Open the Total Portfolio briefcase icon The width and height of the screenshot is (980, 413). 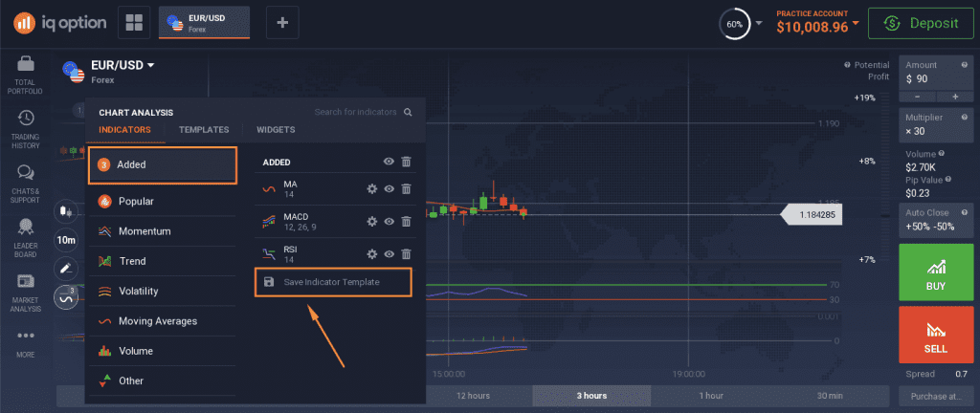(x=26, y=64)
